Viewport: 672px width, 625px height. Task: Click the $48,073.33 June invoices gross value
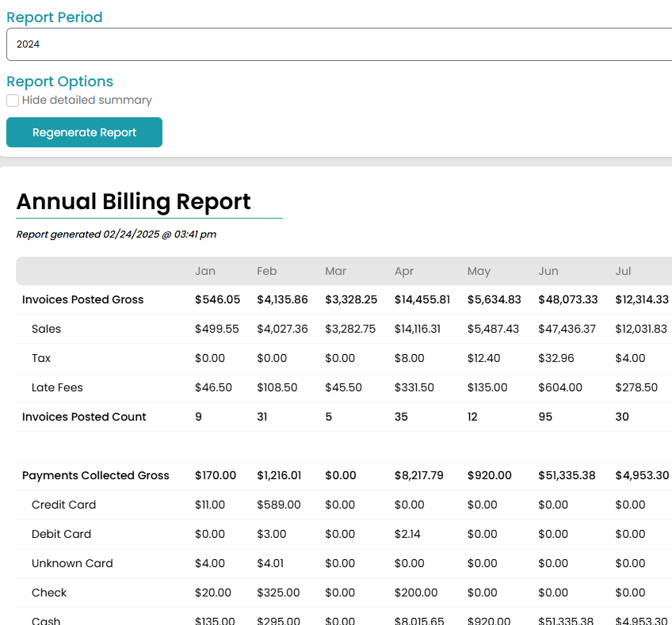(x=567, y=299)
